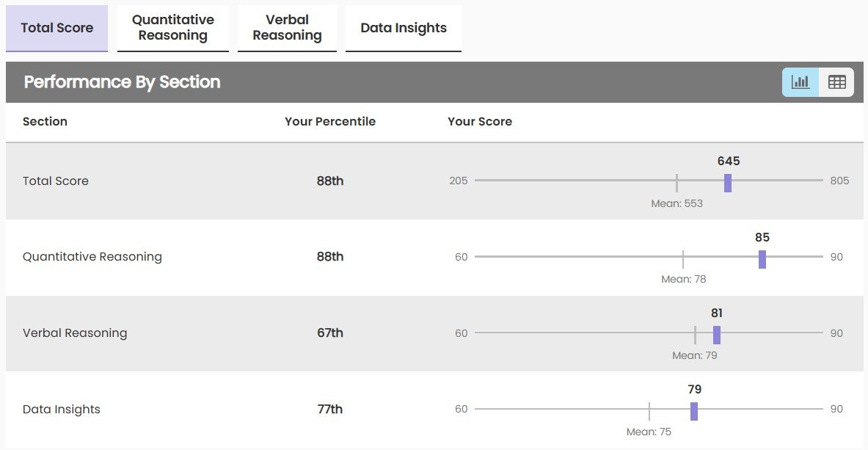Click the Total Score tab
868x450 pixels.
pos(56,28)
